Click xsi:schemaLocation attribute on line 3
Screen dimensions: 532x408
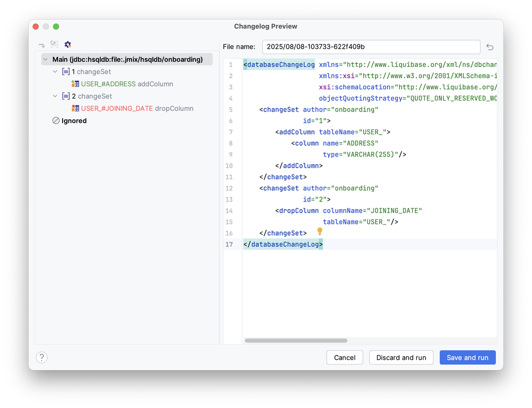[x=408, y=87]
